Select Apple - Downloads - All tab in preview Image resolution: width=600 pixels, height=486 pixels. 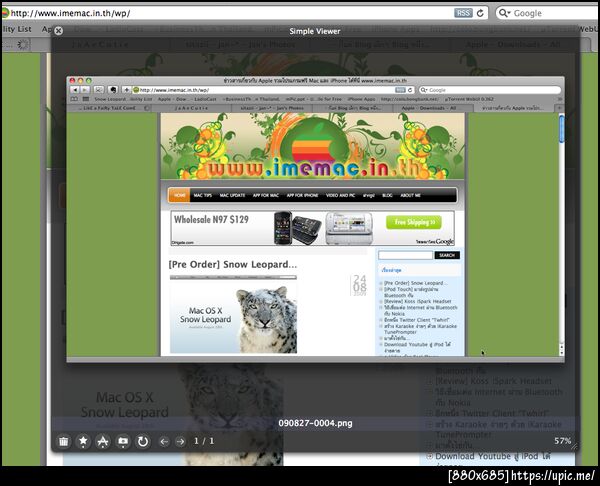coord(429,108)
